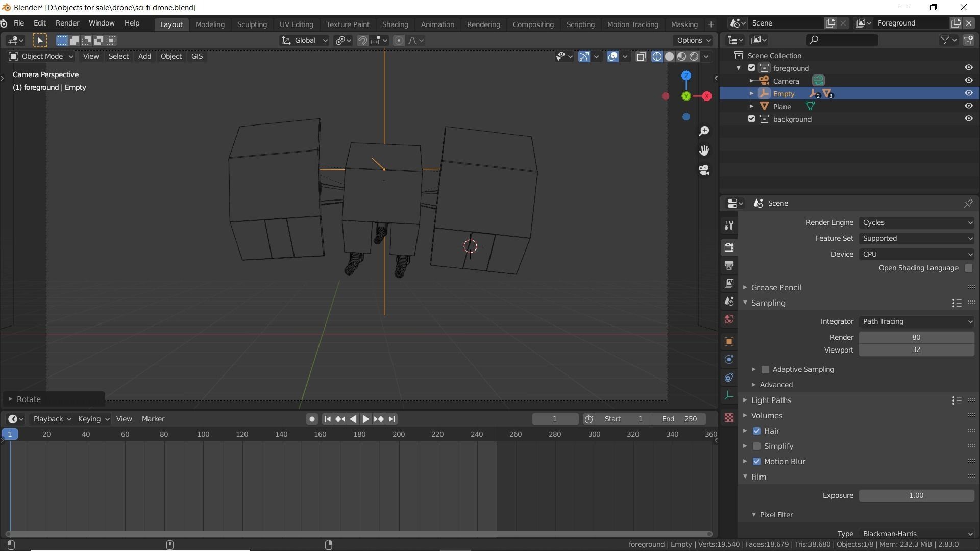Enable the Simplify checkbox
This screenshot has height=551, width=980.
point(756,446)
